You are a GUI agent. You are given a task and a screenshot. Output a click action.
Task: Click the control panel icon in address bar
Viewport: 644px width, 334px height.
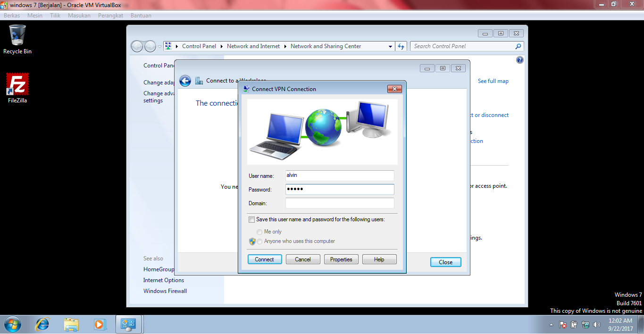pyautogui.click(x=168, y=46)
